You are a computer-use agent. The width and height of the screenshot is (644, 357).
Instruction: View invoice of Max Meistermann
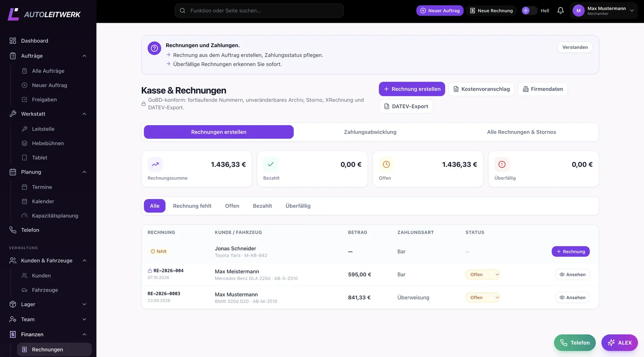572,275
